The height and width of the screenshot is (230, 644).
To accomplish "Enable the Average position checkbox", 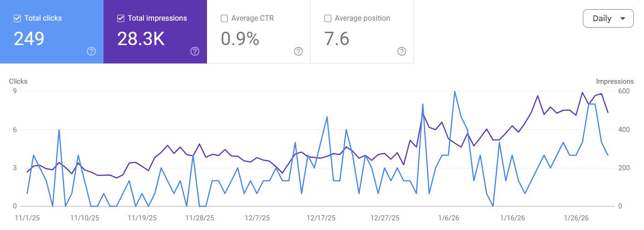I will tap(328, 18).
